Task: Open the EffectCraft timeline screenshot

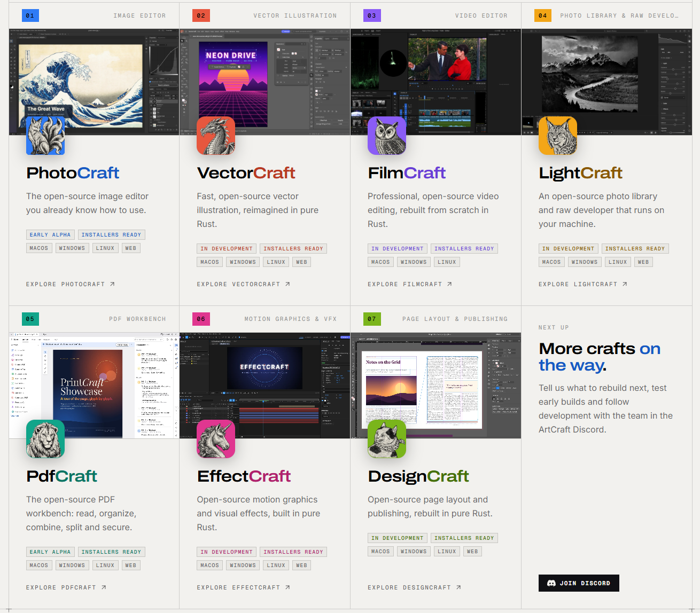Action: coord(265,386)
